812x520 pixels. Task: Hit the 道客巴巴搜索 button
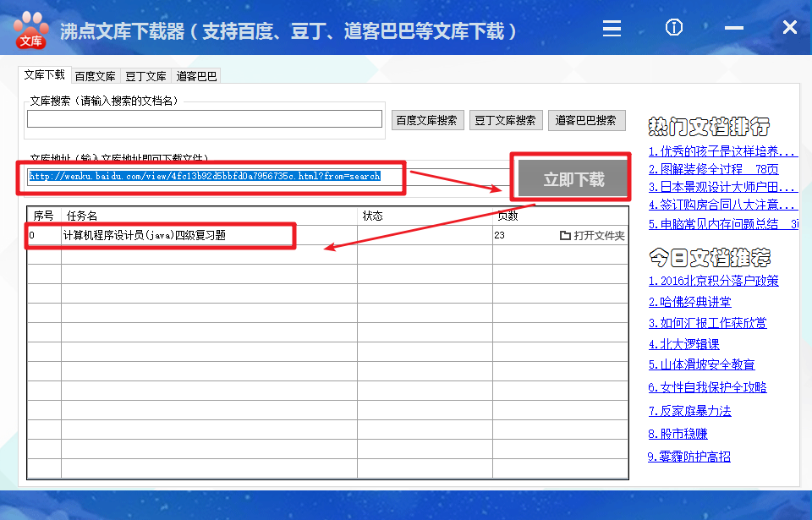(586, 120)
